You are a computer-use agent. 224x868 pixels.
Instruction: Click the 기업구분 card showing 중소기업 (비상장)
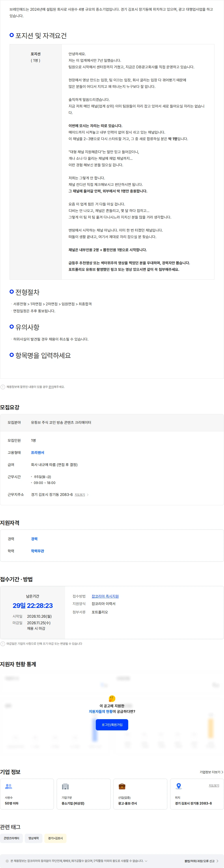[x=84, y=794]
